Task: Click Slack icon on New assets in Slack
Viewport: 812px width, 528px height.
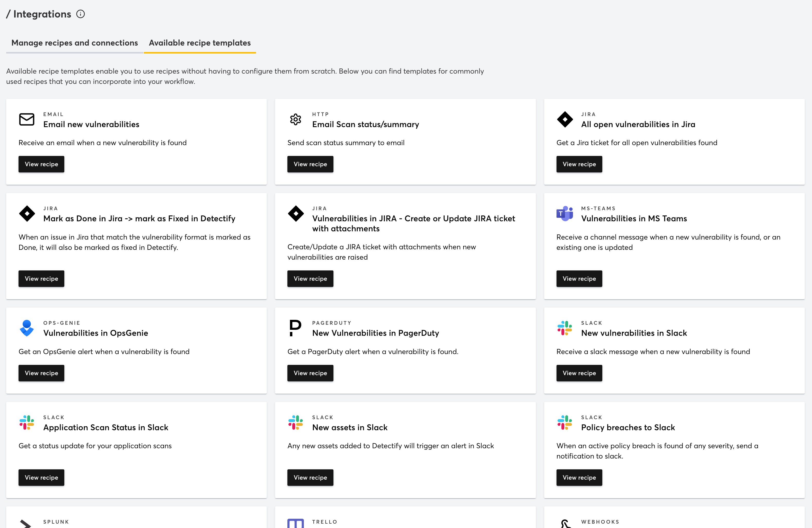Action: pos(295,423)
